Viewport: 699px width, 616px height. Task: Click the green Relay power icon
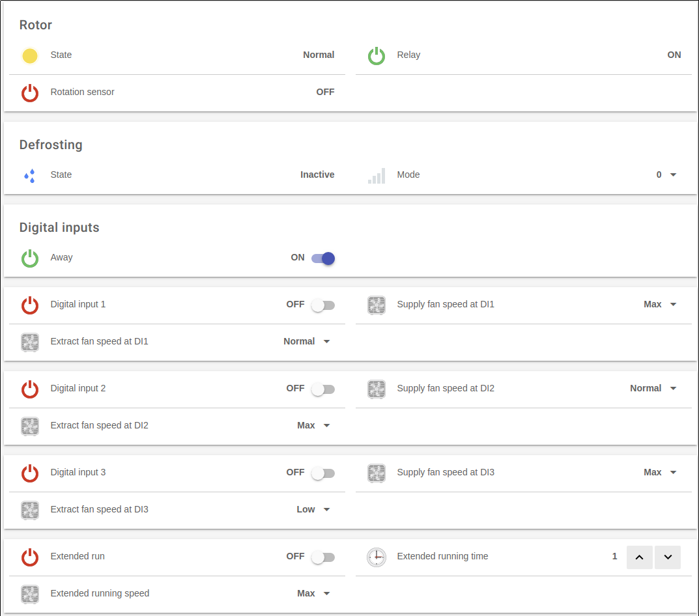[377, 56]
